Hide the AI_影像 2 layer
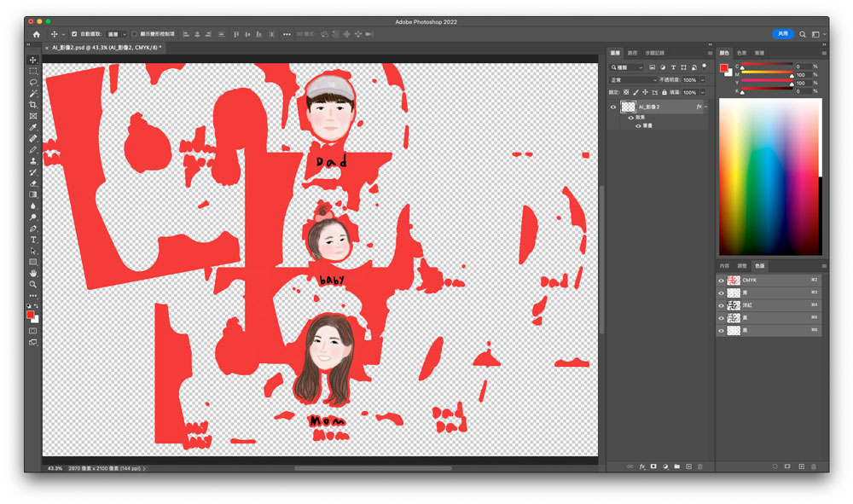The height and width of the screenshot is (504, 853). 613,107
